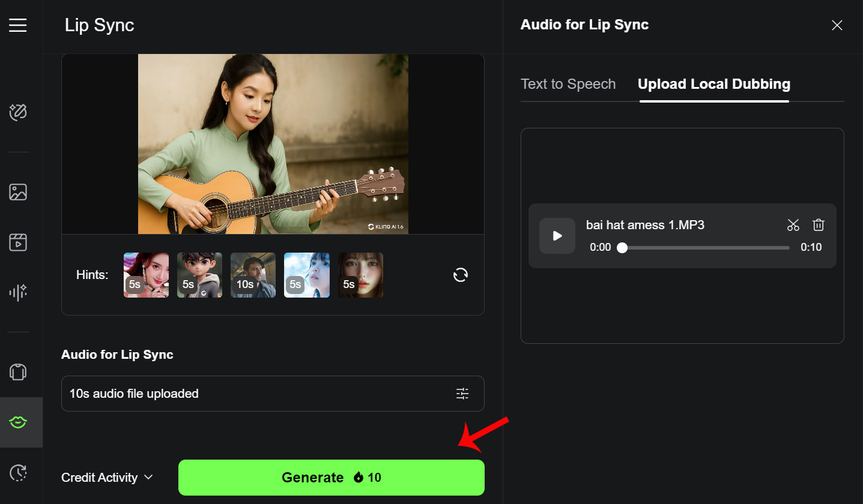Screen dimensions: 863x504
Task: Switch to the Text to Speech tab
Action: (568, 84)
